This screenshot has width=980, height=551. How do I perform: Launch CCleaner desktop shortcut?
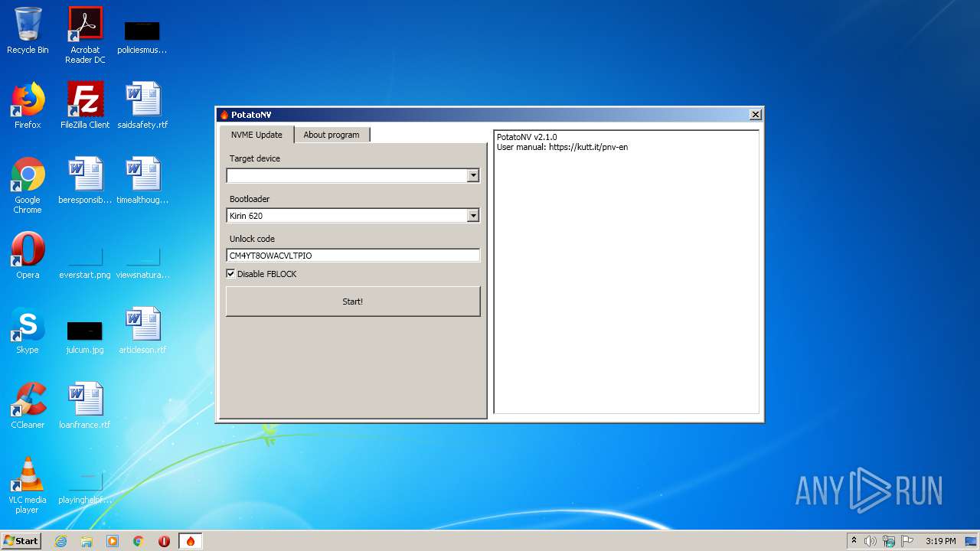[28, 406]
